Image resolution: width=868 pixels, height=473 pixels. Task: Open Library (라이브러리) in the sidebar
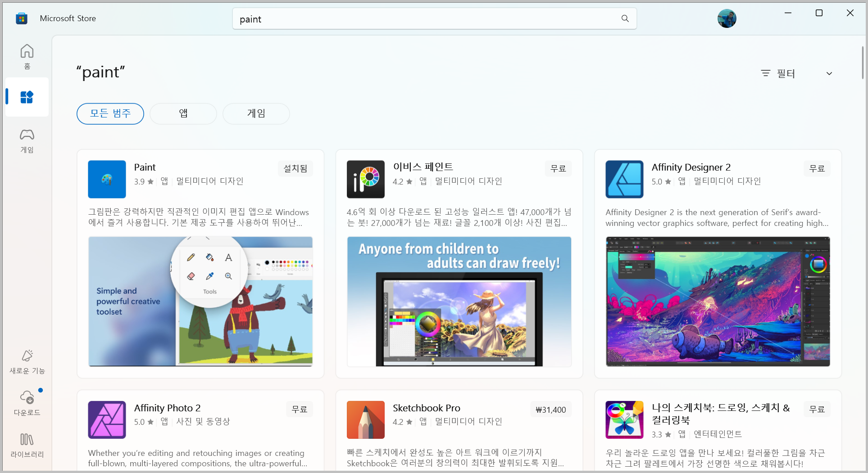pyautogui.click(x=27, y=445)
